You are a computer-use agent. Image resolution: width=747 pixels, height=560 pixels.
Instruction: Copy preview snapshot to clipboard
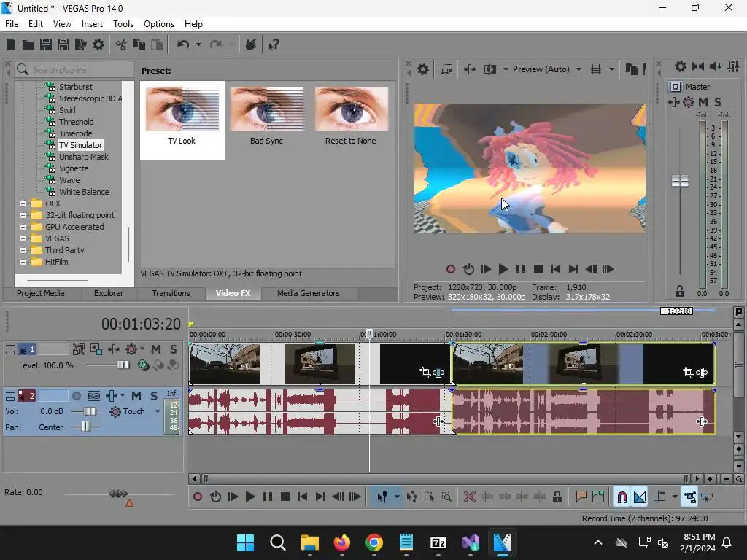point(631,69)
